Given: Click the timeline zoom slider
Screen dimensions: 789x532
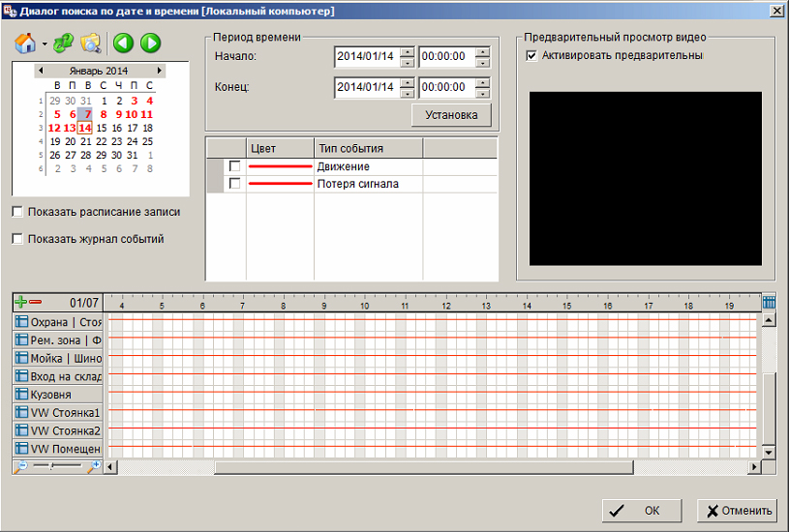Looking at the screenshot, I should pyautogui.click(x=58, y=466).
